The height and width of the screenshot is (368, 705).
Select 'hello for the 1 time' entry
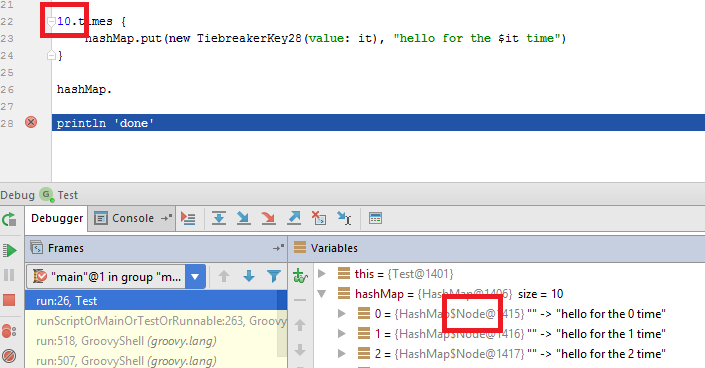tap(509, 334)
